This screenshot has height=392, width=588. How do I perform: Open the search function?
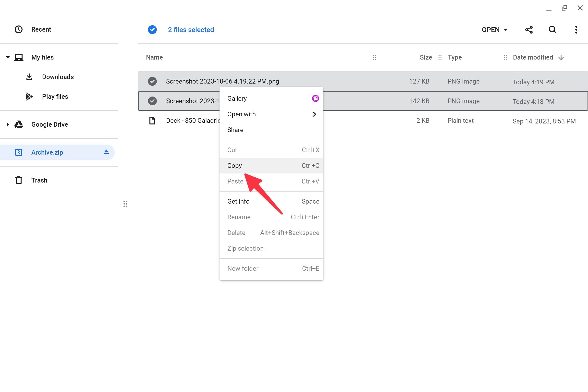click(552, 29)
